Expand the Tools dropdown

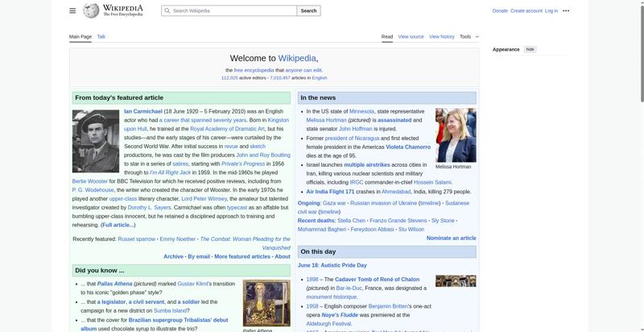469,36
